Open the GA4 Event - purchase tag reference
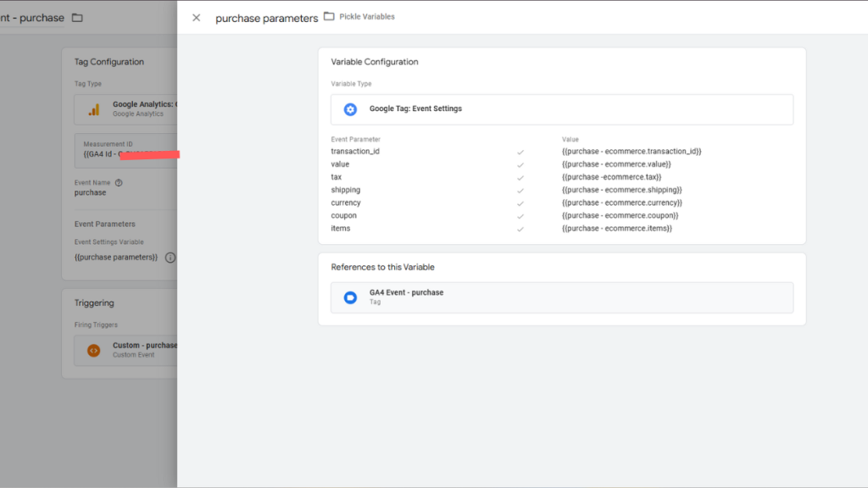 (562, 297)
